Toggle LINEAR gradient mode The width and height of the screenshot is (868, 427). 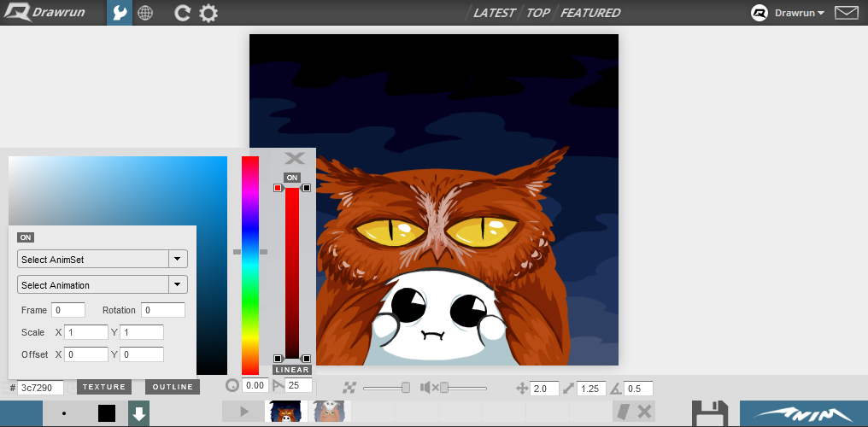click(x=291, y=370)
